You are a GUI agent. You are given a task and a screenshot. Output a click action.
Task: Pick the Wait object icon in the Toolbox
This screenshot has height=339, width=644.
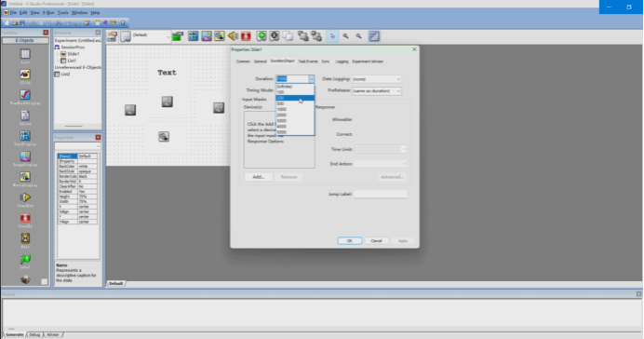(25, 238)
